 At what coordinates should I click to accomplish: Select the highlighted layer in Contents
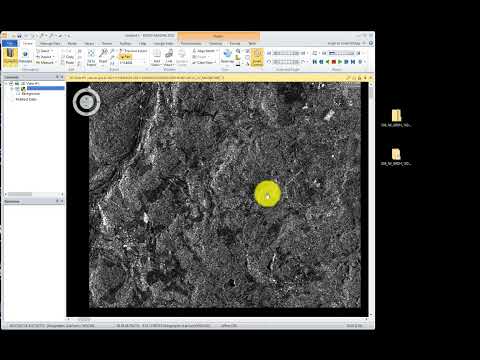[x=45, y=88]
